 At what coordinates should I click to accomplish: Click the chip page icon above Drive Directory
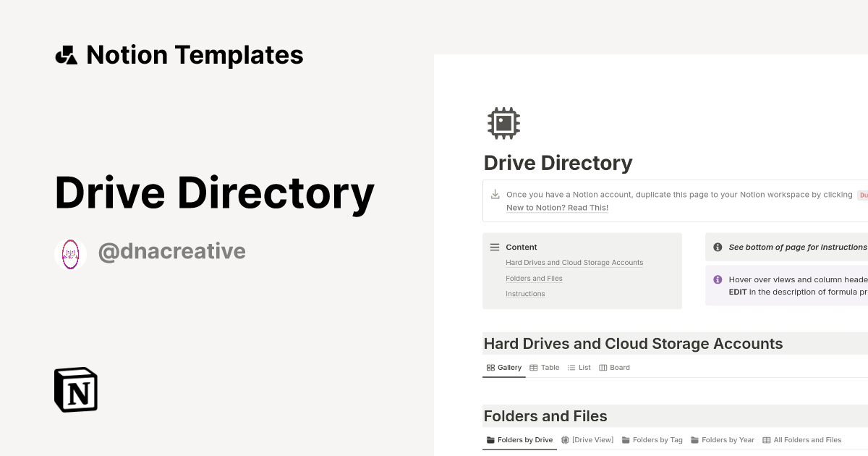click(503, 122)
